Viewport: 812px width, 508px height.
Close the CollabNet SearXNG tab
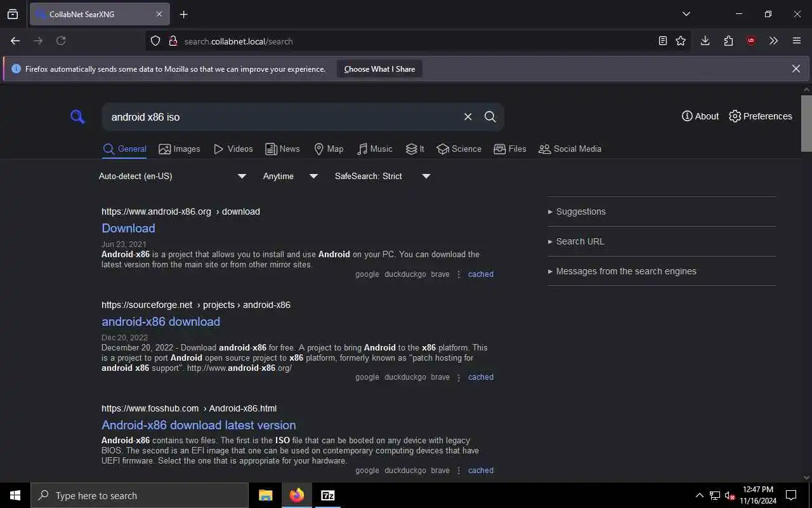159,14
